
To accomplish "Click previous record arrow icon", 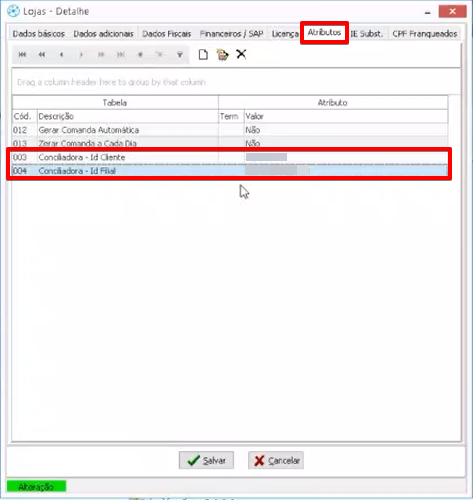I will (61, 55).
